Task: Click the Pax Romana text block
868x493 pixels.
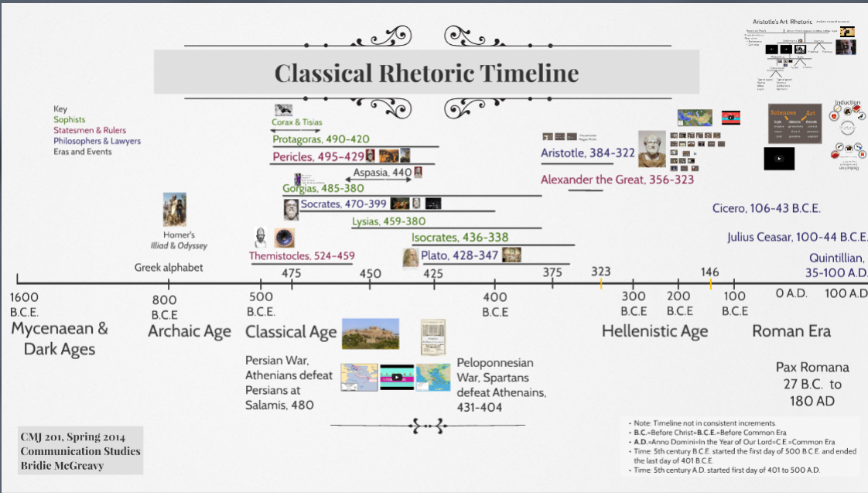Action: (812, 384)
